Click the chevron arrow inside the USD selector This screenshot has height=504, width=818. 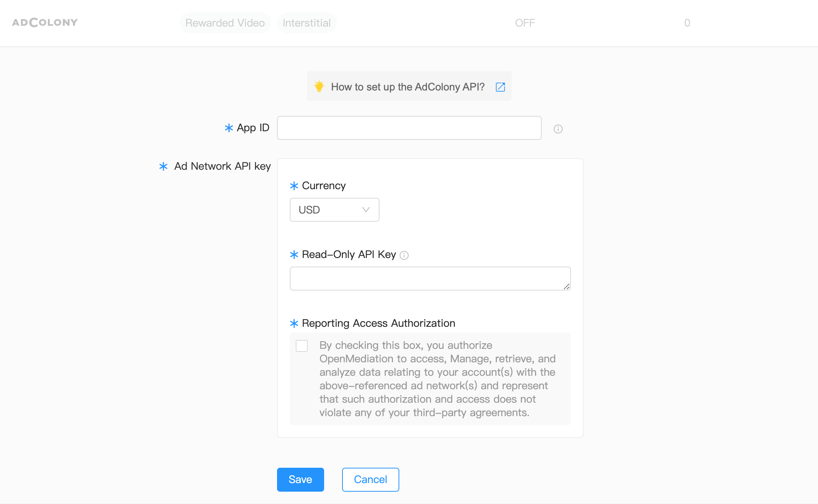365,210
